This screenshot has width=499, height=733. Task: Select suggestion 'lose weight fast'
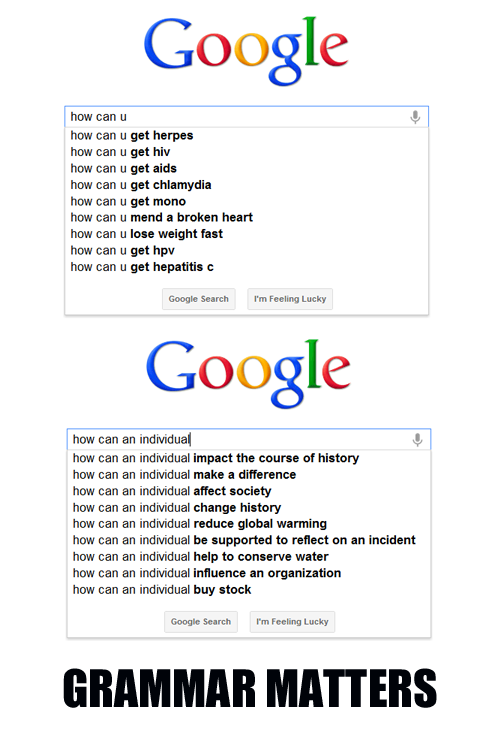pyautogui.click(x=246, y=234)
